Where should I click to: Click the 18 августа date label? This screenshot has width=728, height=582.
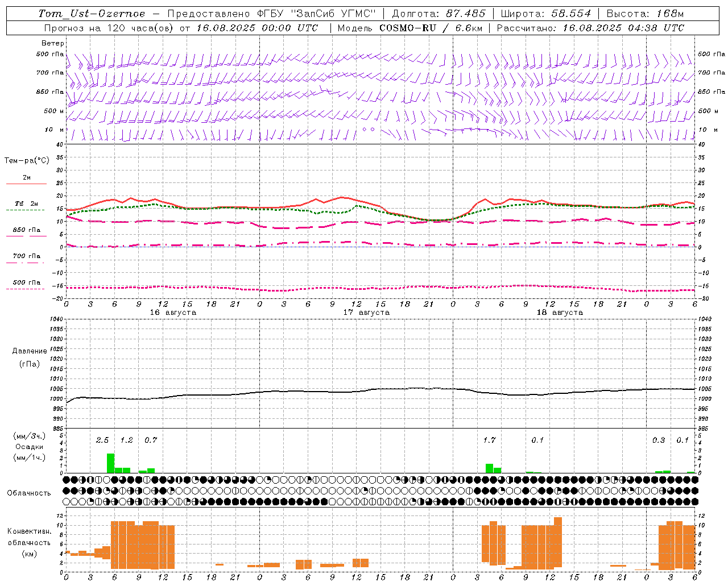[560, 313]
